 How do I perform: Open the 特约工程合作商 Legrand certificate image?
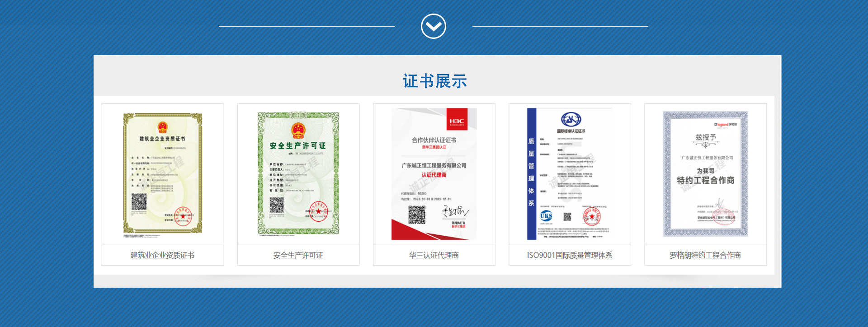point(705,174)
